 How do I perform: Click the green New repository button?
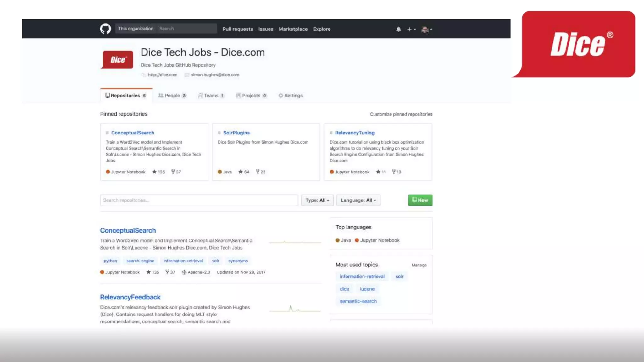(420, 200)
